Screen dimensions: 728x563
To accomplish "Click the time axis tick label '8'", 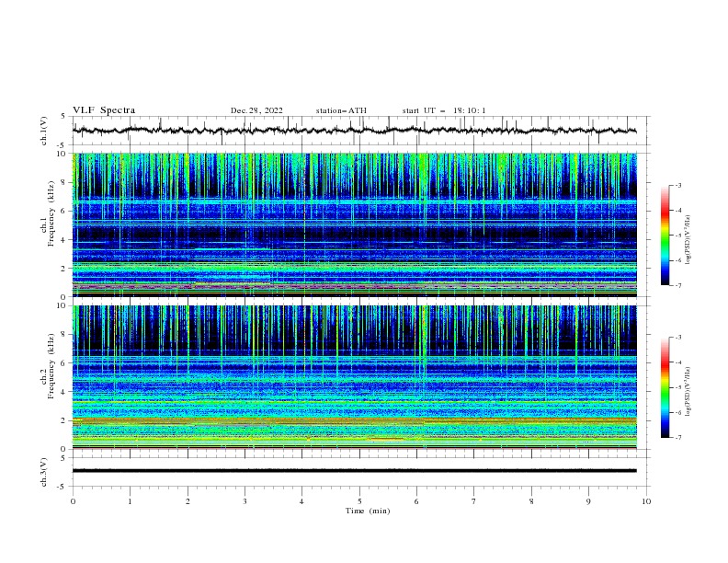I will [531, 501].
